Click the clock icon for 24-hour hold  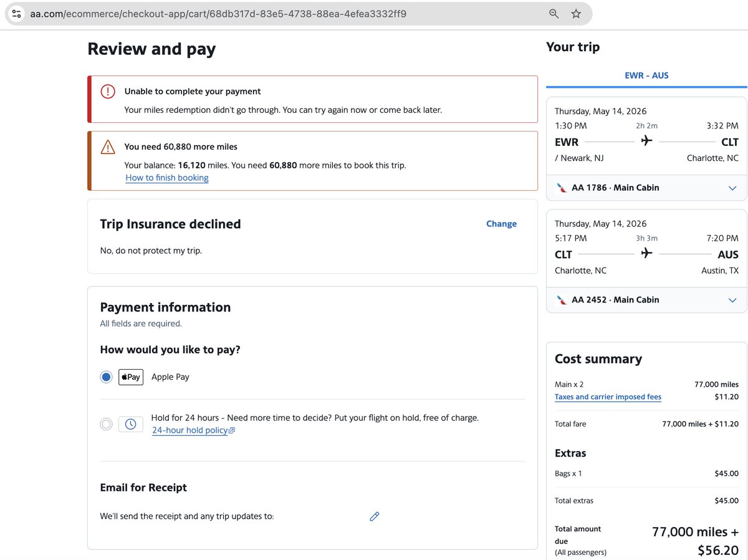(131, 424)
